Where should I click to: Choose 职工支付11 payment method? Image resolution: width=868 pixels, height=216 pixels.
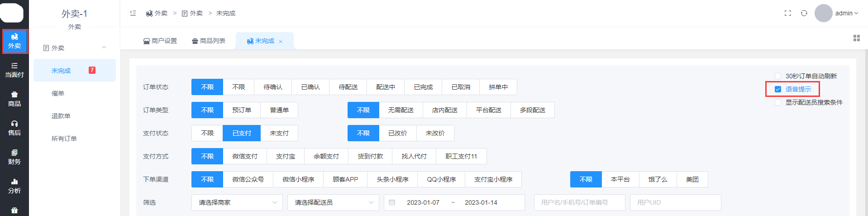coord(461,156)
